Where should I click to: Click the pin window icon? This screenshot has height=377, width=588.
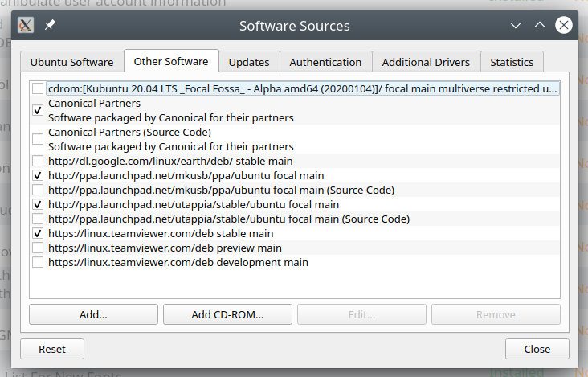50,26
